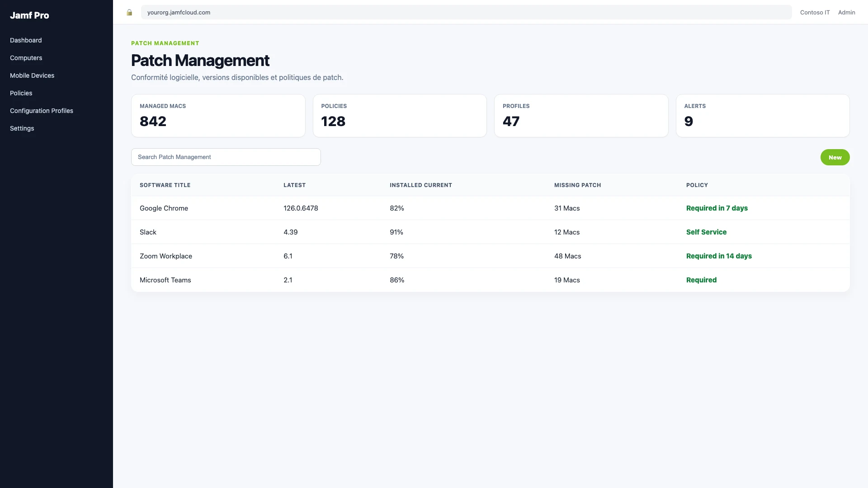Click the yourorg.jamfcloud.com address bar
This screenshot has width=868, height=488.
466,12
